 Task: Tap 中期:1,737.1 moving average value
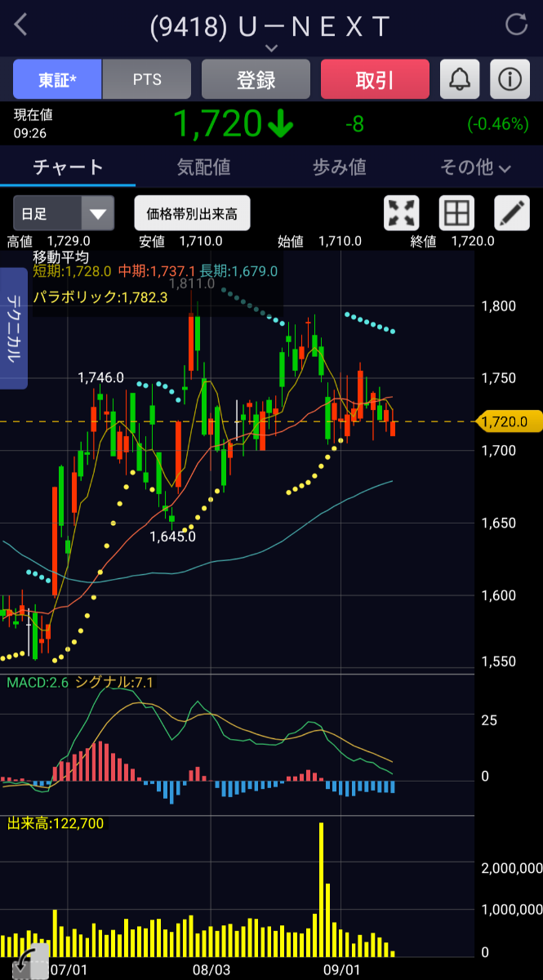157,271
